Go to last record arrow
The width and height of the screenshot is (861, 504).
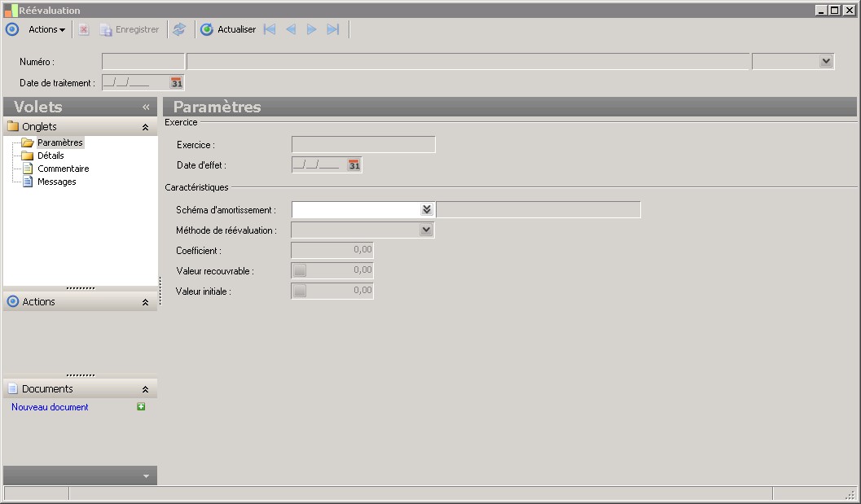click(333, 29)
